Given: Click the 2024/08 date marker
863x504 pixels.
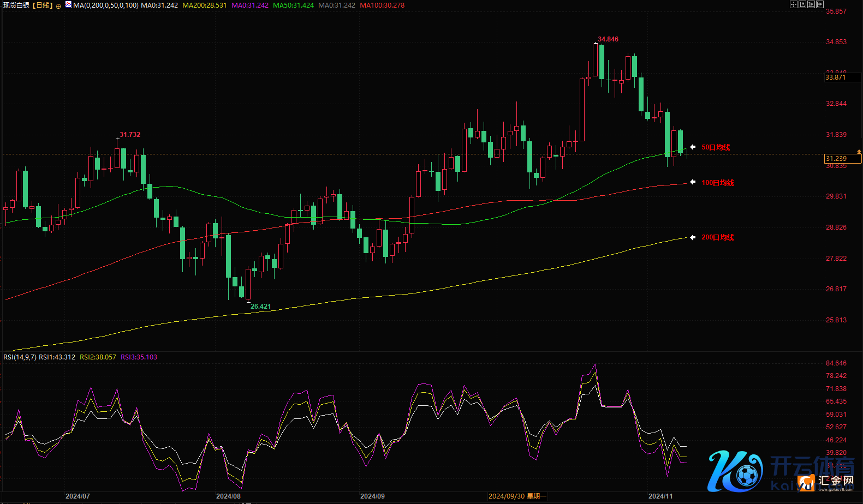Looking at the screenshot, I should [x=228, y=496].
